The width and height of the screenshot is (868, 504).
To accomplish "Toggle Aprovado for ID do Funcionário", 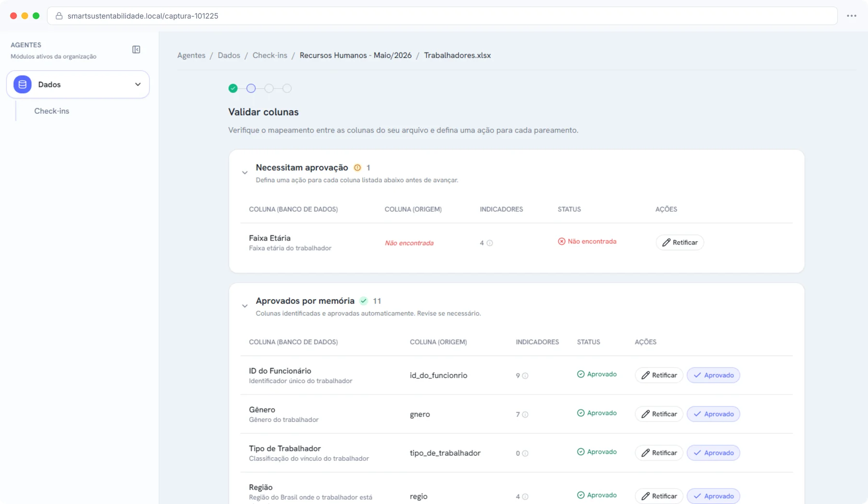I will click(x=713, y=375).
